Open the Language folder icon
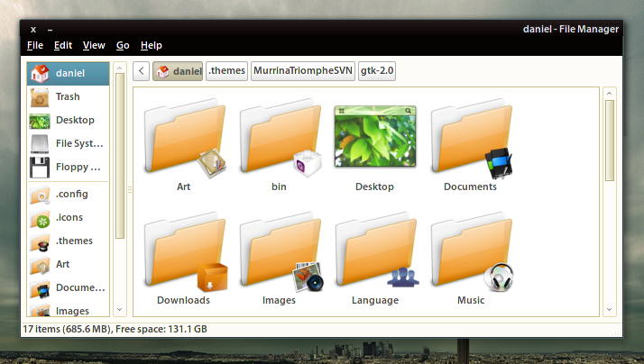Viewport: 644px width, 364px height. [377, 250]
